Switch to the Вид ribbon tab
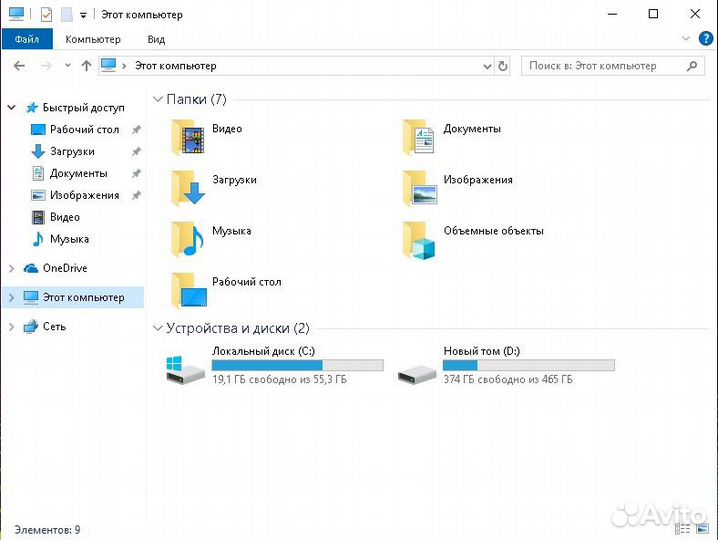Image resolution: width=718 pixels, height=540 pixels. [156, 39]
